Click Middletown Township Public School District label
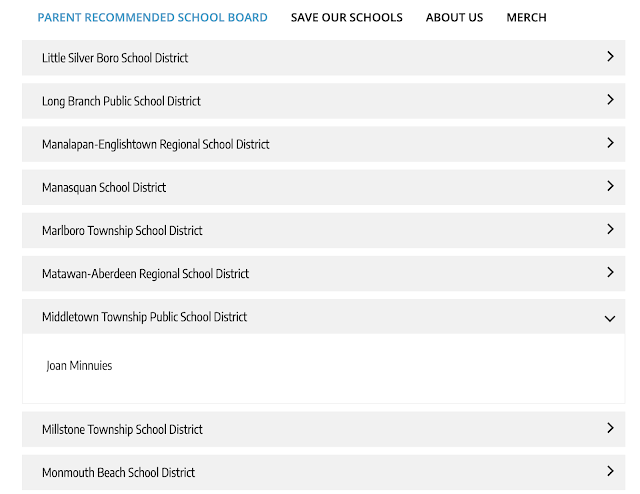 point(144,317)
